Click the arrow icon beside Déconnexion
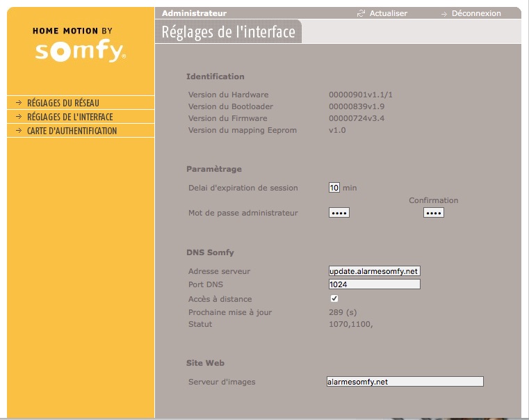This screenshot has width=529, height=420. point(444,14)
